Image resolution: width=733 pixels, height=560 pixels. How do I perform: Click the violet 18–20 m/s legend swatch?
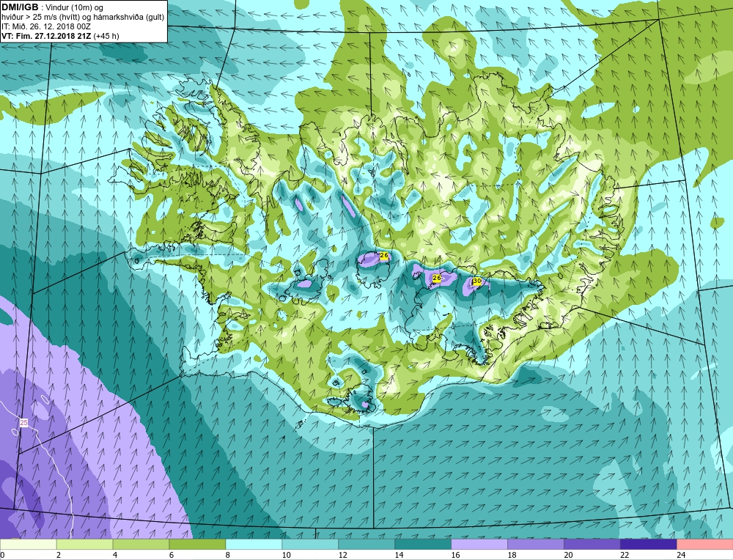(536, 545)
